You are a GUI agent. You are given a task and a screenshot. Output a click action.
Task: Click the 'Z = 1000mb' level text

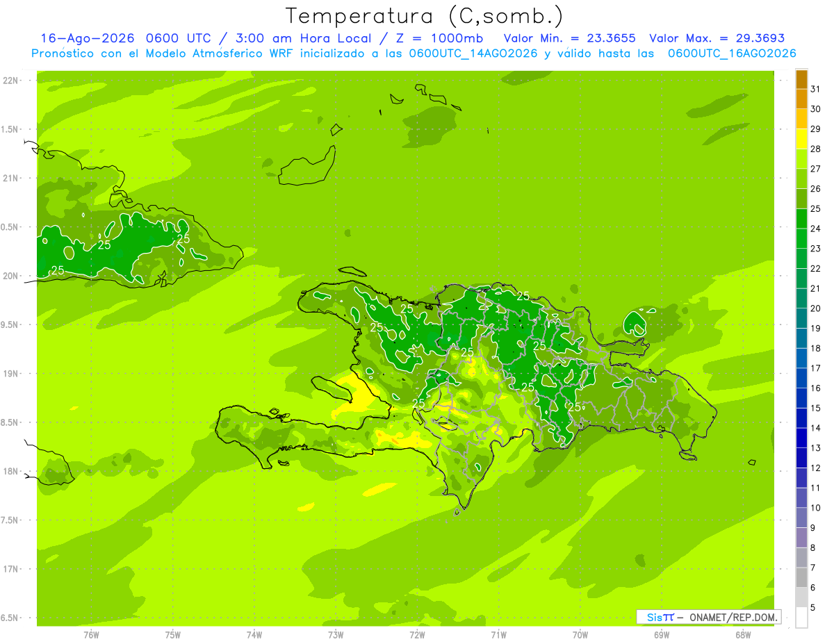[x=441, y=38]
